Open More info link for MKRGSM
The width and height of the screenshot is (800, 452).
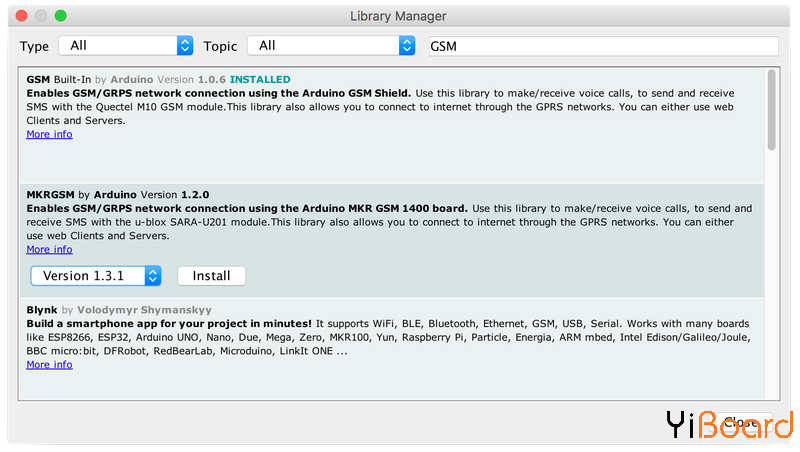49,249
